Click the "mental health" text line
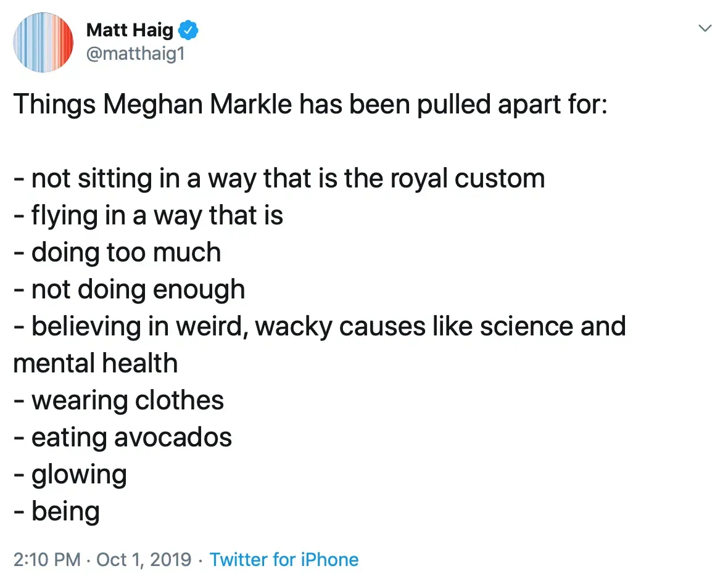The width and height of the screenshot is (728, 587). 96,363
